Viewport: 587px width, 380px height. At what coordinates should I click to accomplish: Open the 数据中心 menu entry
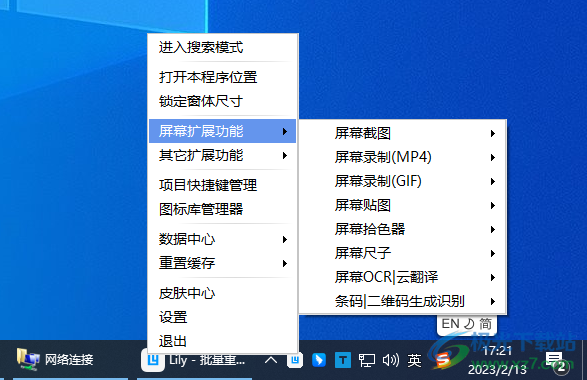[x=223, y=239]
